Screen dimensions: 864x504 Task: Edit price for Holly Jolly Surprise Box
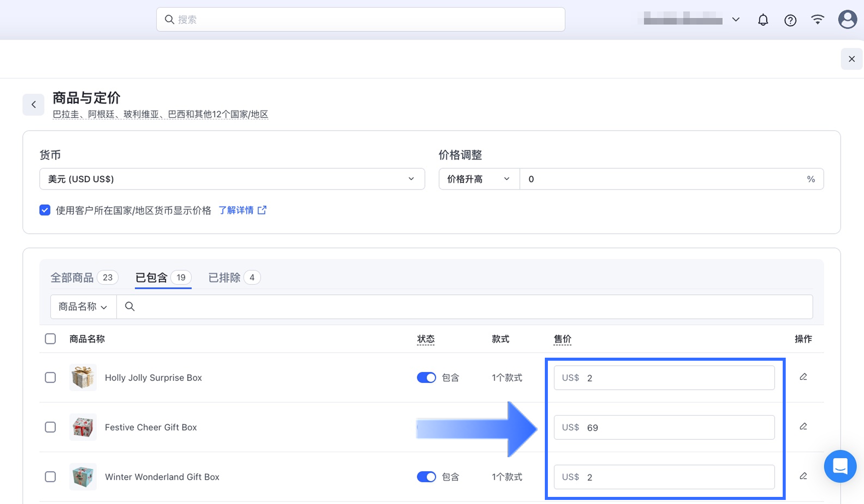point(803,377)
